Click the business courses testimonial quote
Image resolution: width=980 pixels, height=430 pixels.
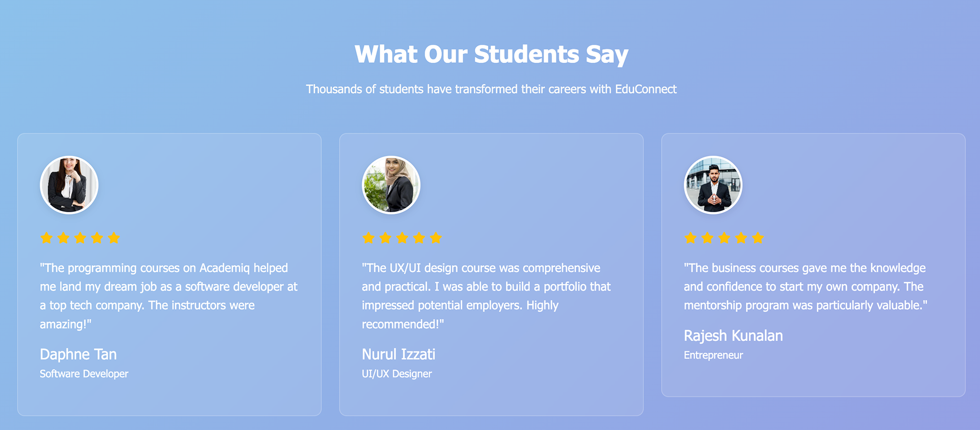[805, 287]
